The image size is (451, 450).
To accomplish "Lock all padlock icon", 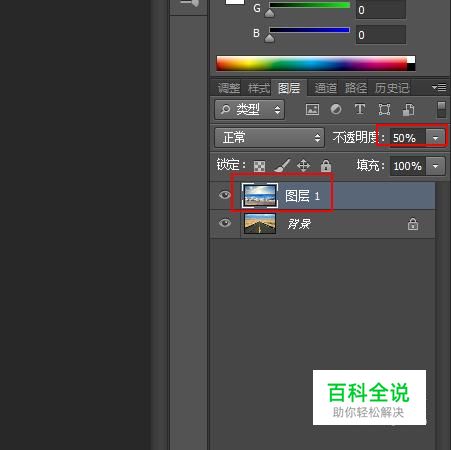I will click(x=326, y=165).
